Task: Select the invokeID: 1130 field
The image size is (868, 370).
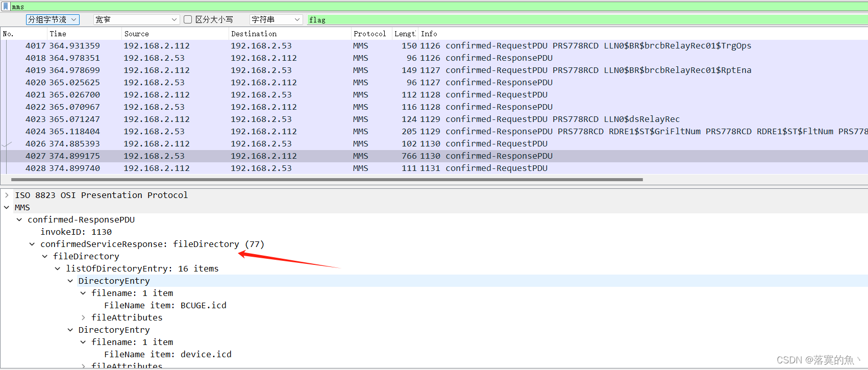Action: (x=76, y=232)
